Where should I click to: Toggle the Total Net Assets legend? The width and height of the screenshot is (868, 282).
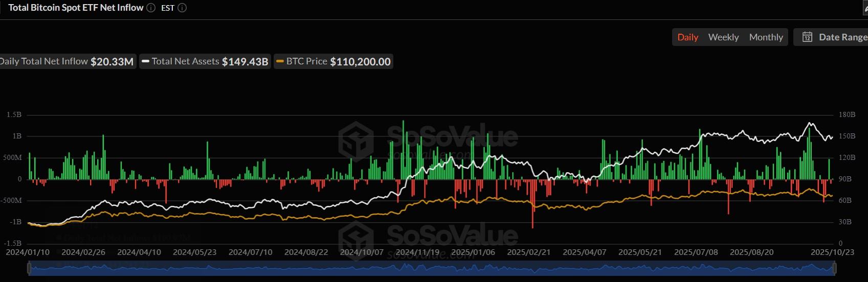click(x=205, y=61)
